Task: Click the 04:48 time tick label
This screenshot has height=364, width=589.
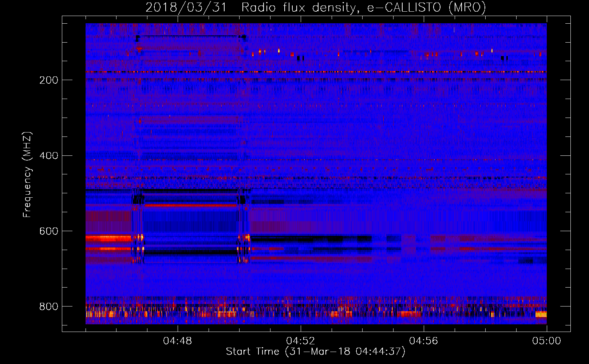Action: (178, 341)
